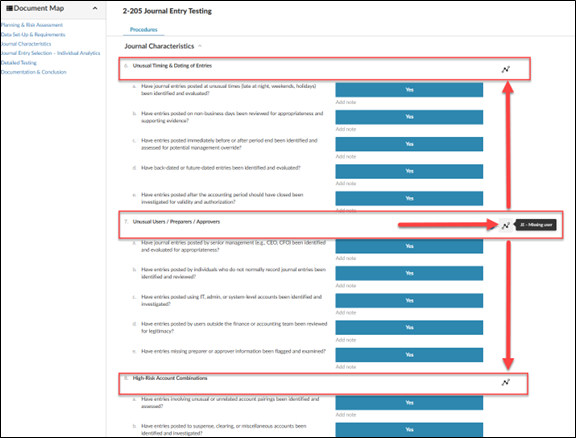Click the Unusual Timing & Dating of Entries heading
The height and width of the screenshot is (438, 576).
tap(172, 66)
